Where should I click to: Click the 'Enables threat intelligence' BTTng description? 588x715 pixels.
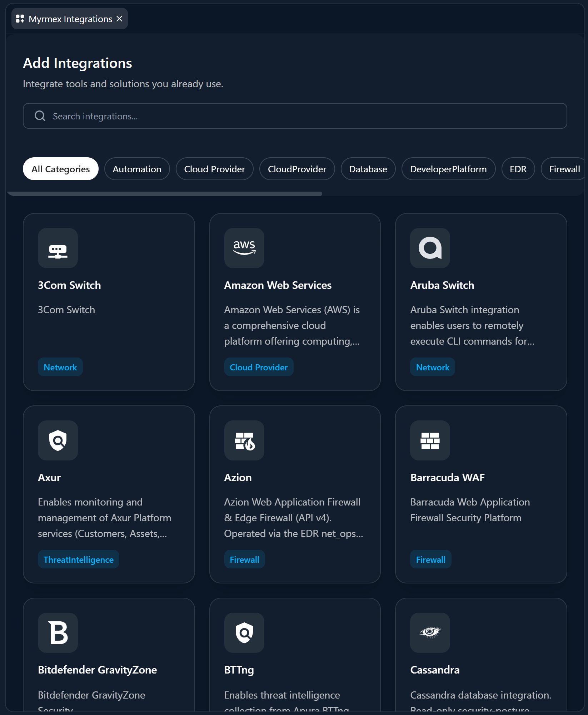click(x=282, y=695)
